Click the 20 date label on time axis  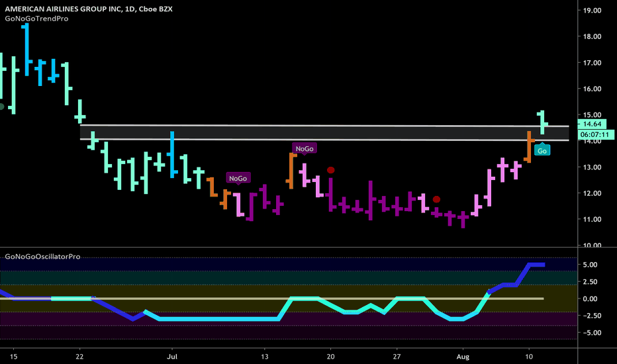click(x=330, y=357)
